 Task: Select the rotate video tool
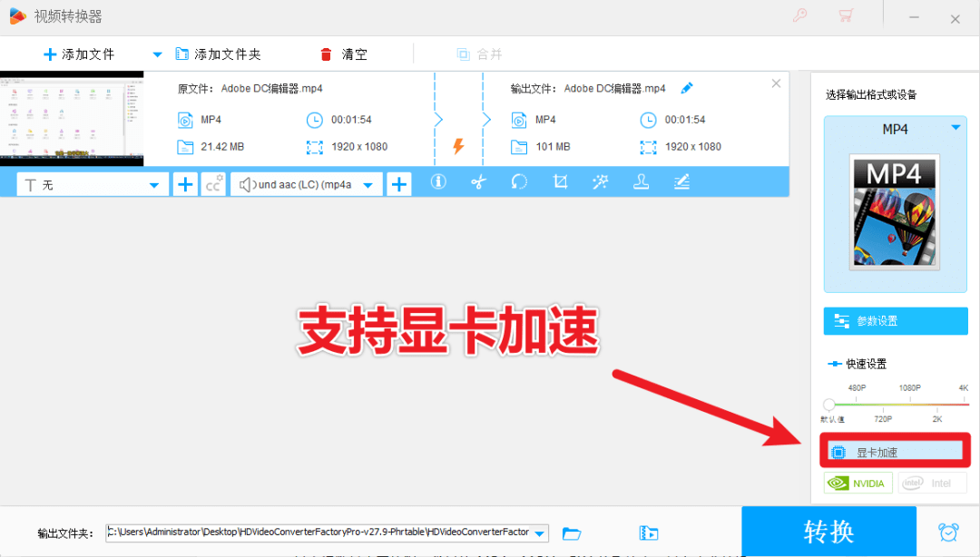[519, 181]
